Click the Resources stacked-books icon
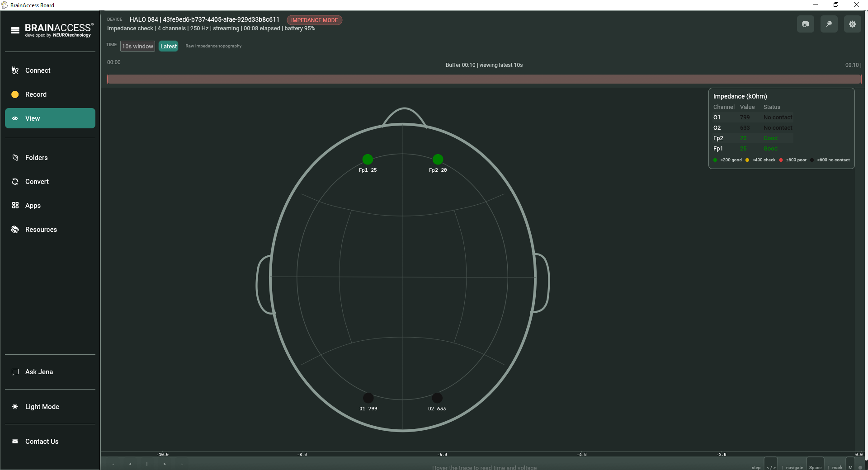 [15, 230]
